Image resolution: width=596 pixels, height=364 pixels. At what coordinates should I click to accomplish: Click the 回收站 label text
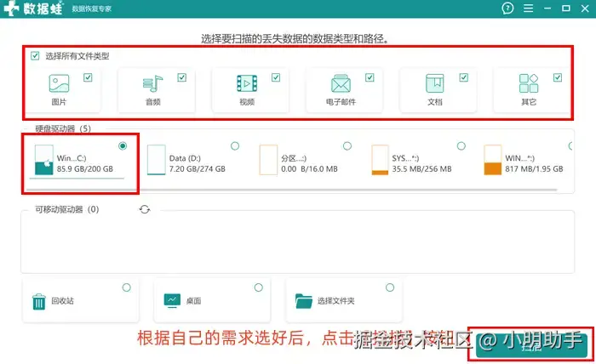point(63,301)
